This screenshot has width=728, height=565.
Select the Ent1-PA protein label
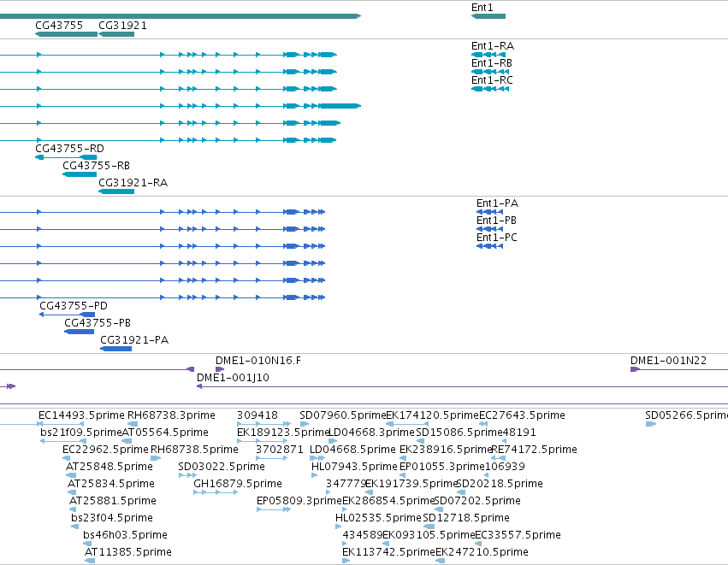pos(497,203)
